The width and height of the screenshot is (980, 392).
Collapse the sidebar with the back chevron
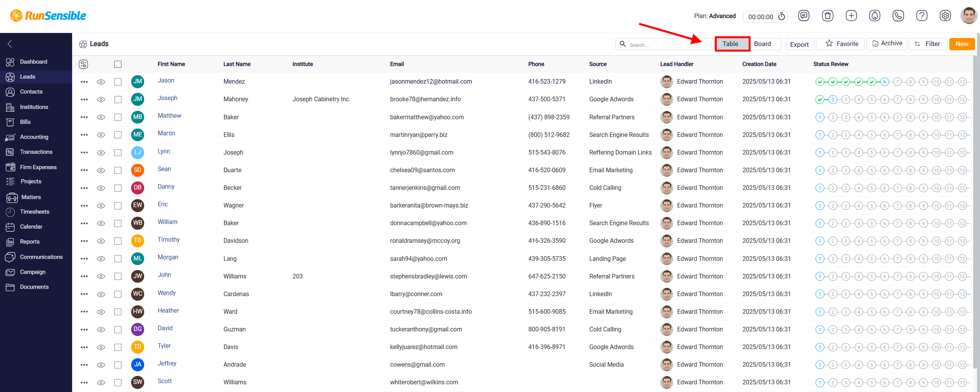pyautogui.click(x=10, y=44)
